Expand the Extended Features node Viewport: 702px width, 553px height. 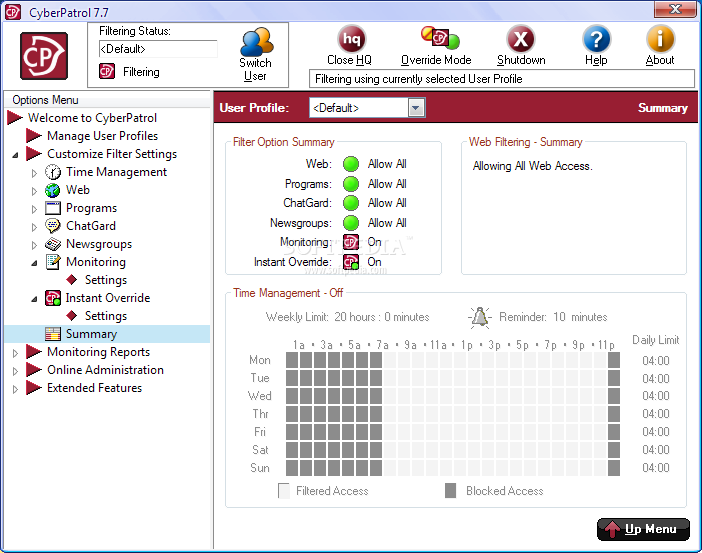click(x=15, y=389)
